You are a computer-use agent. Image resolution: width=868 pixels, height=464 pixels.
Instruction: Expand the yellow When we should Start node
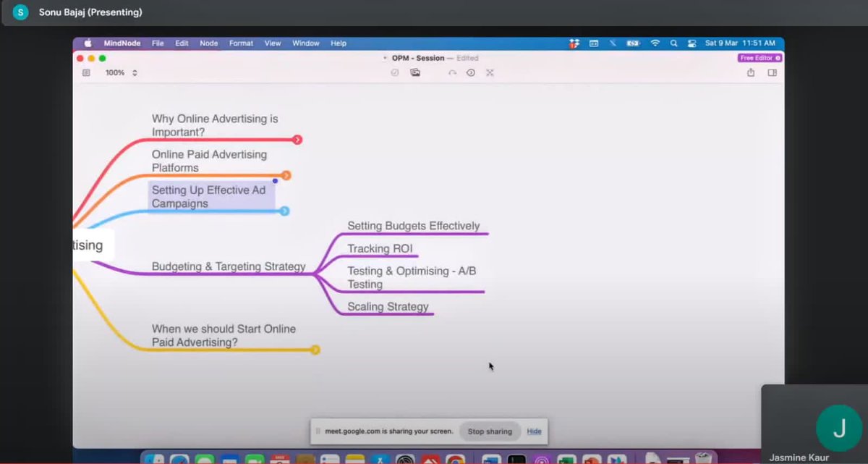coord(315,350)
